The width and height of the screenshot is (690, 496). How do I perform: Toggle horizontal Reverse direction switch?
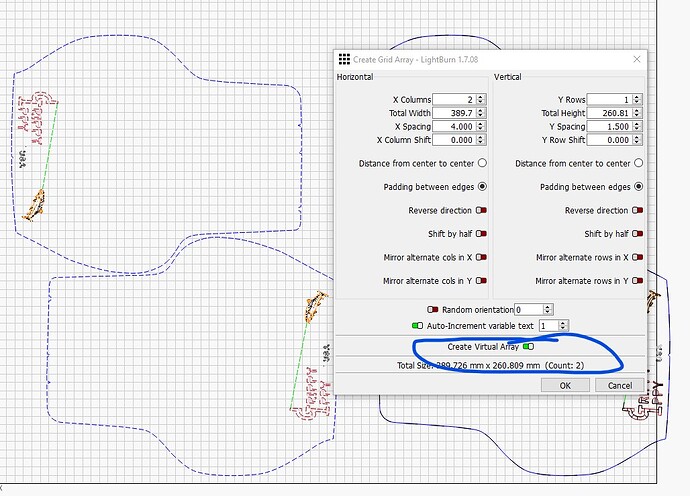(x=481, y=210)
